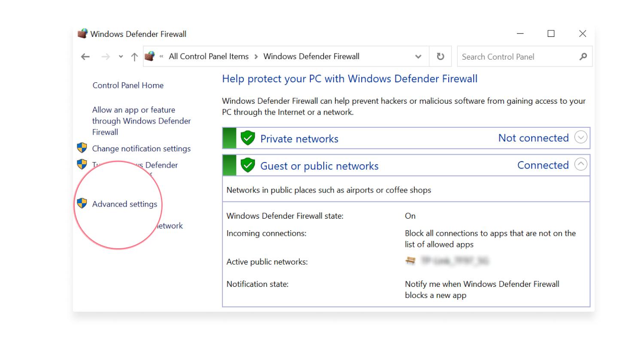Viewport: 644px width, 343px height.
Task: Expand the Private networks section chevron
Action: (x=580, y=138)
